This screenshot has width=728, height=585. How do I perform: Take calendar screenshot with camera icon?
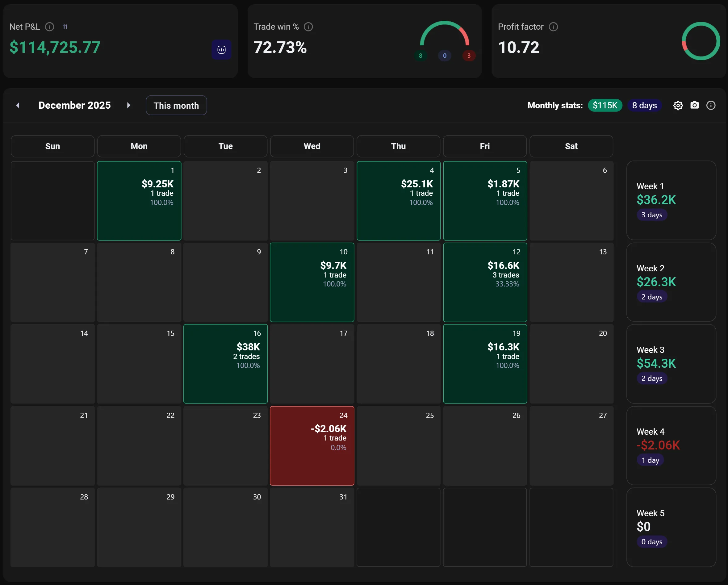pos(694,105)
